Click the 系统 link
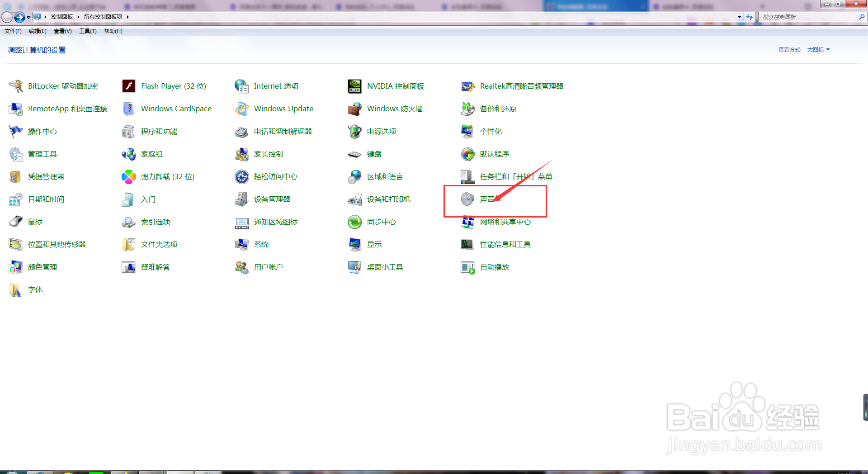The height and width of the screenshot is (474, 868). [261, 244]
